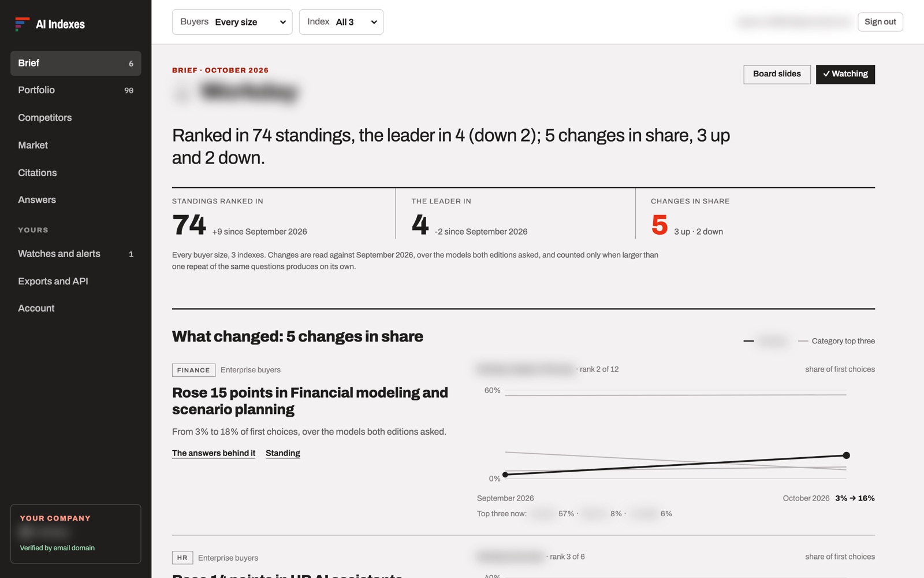The width and height of the screenshot is (924, 578).
Task: Click the 'Verified by email domain' text
Action: (57, 548)
